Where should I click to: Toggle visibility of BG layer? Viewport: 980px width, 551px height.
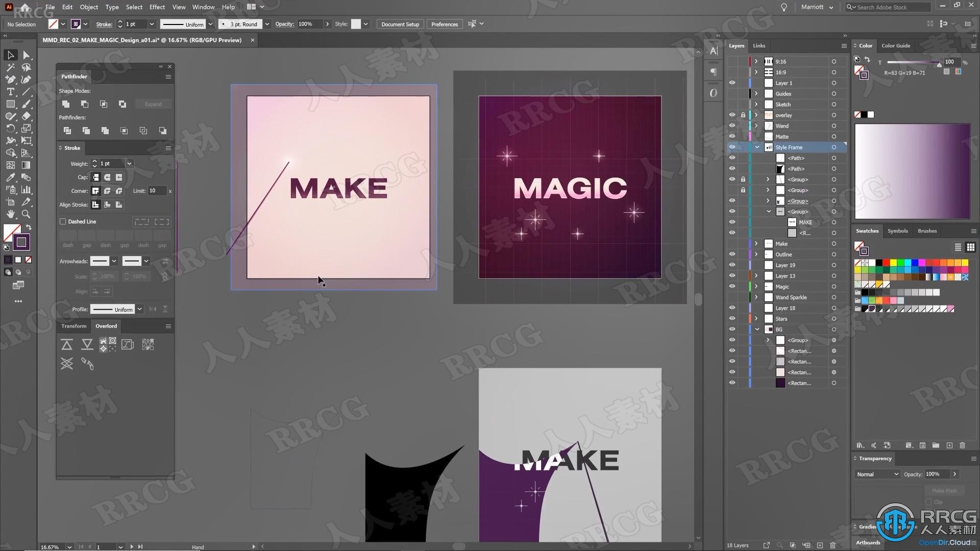(733, 329)
